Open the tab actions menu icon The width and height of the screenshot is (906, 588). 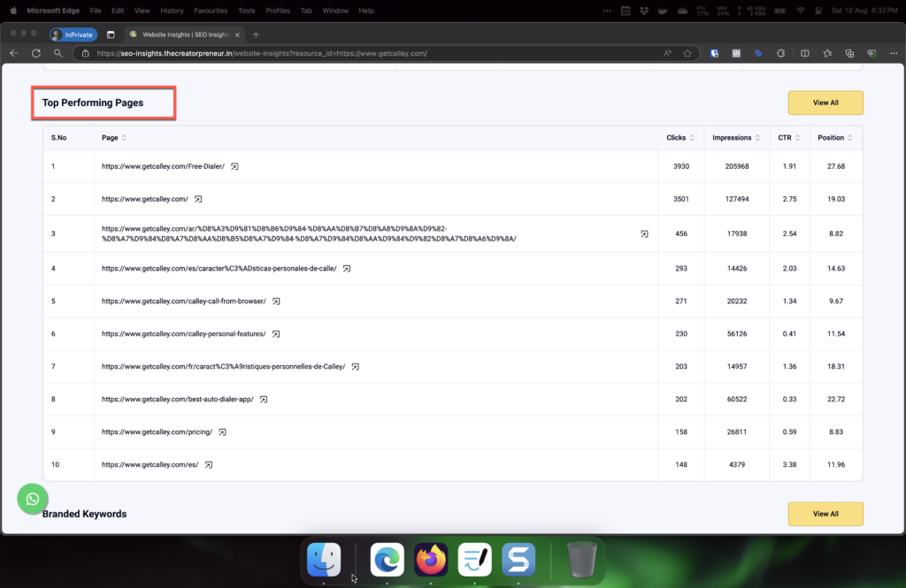click(111, 34)
